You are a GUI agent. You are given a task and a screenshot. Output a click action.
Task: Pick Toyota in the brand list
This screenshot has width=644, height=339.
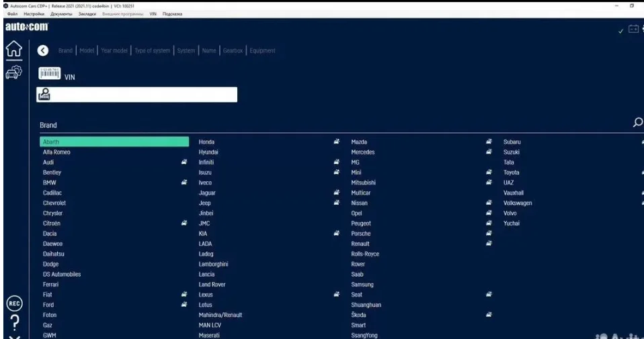click(512, 172)
